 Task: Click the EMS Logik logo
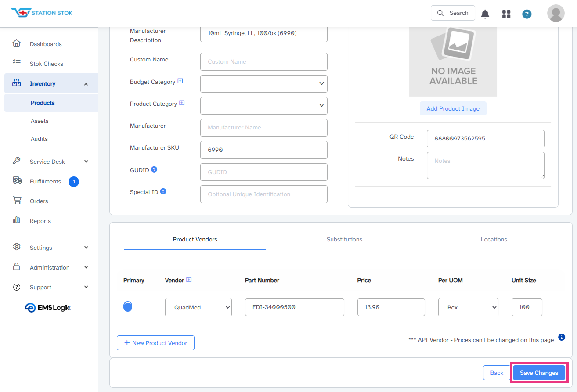pyautogui.click(x=47, y=308)
